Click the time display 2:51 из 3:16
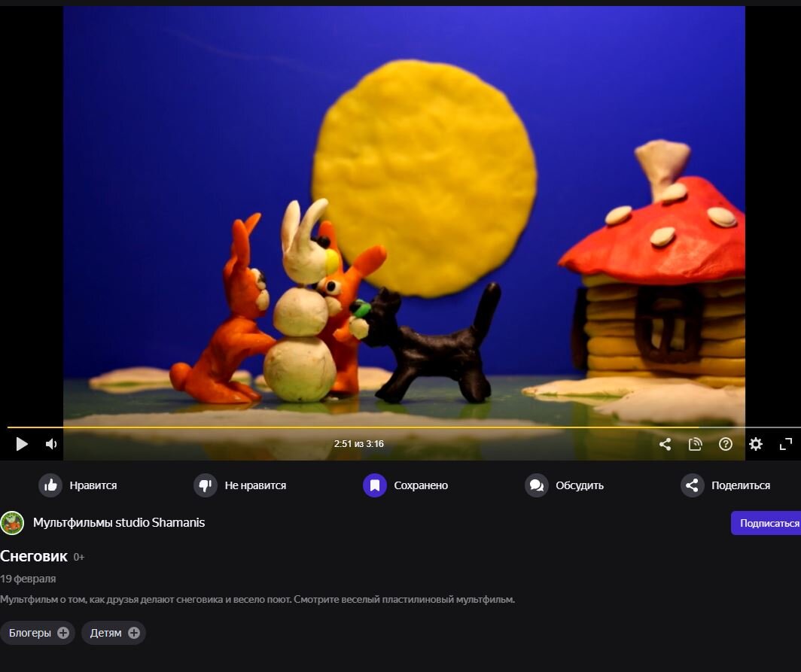 (358, 444)
